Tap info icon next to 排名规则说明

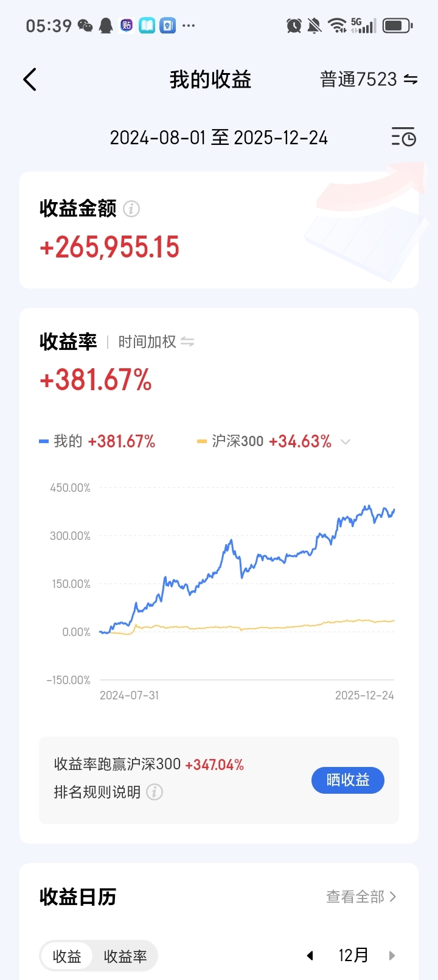tap(155, 792)
